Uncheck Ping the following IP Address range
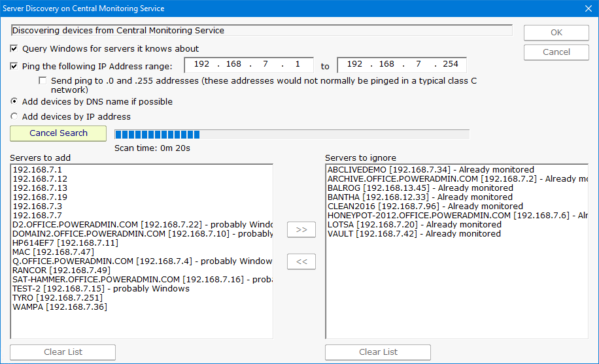 tap(14, 66)
